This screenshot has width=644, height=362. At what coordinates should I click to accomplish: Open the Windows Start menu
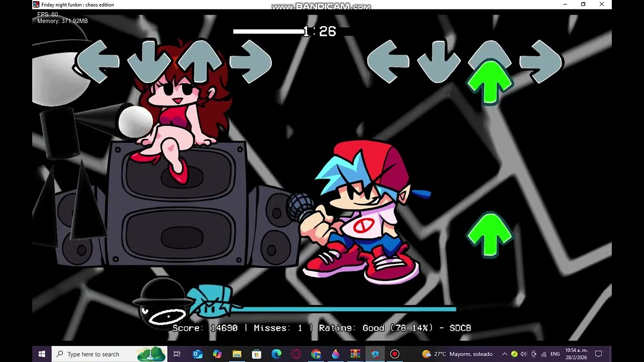coord(42,354)
